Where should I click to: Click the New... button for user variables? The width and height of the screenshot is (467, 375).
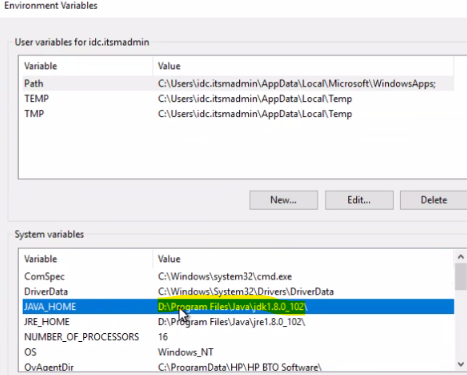283,200
